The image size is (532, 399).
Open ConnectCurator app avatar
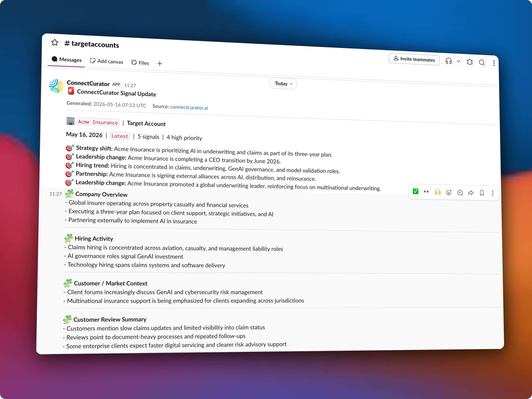tap(56, 86)
